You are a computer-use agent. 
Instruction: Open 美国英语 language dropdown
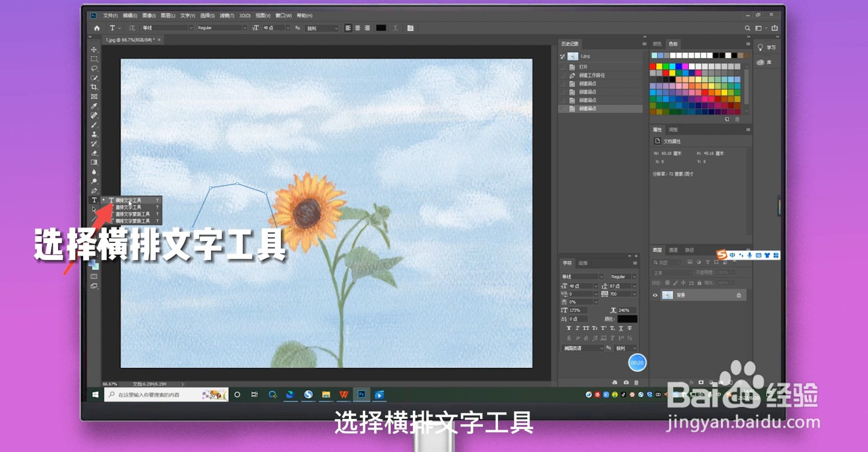coord(583,348)
